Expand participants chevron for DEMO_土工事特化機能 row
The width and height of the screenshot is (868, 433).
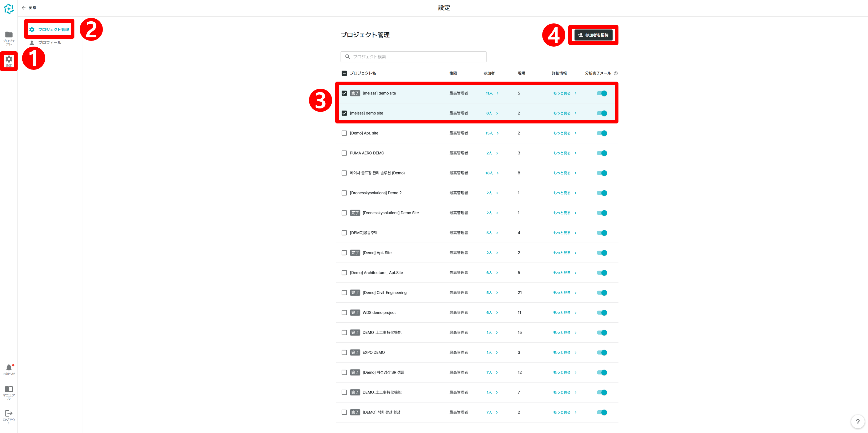tap(497, 332)
